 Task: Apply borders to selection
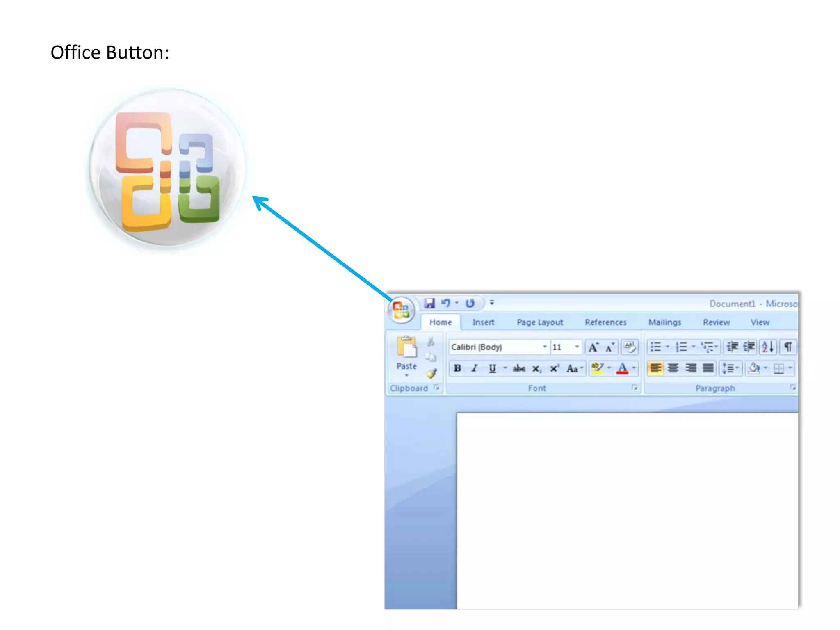[778, 369]
